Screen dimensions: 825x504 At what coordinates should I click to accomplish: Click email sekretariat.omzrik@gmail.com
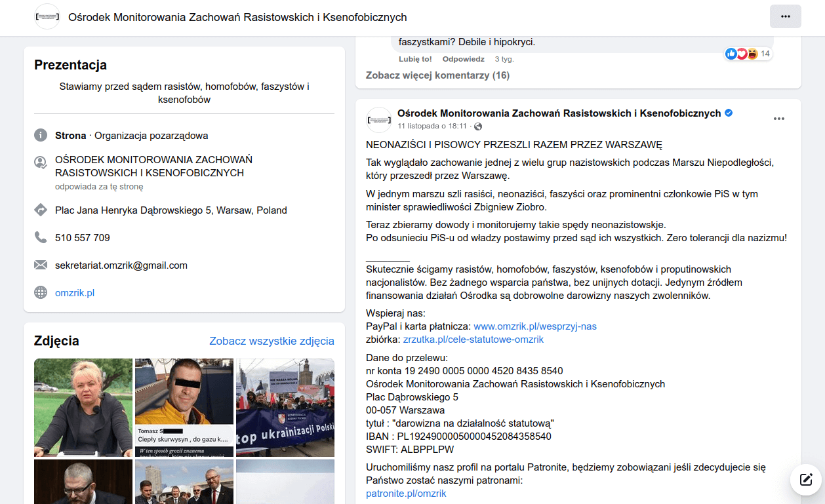(121, 265)
